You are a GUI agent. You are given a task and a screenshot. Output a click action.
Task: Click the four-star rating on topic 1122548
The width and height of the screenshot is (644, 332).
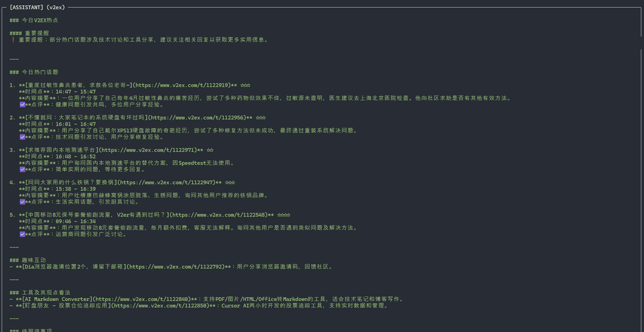pos(284,215)
